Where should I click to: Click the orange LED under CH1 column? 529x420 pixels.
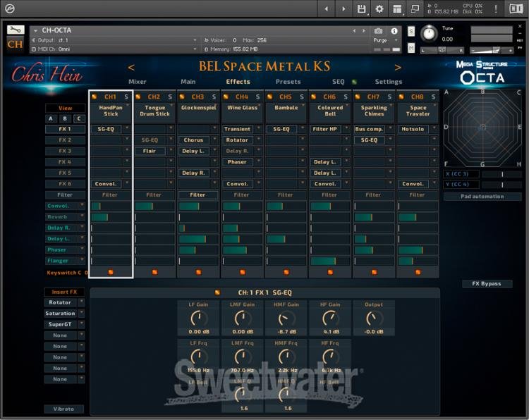click(111, 272)
